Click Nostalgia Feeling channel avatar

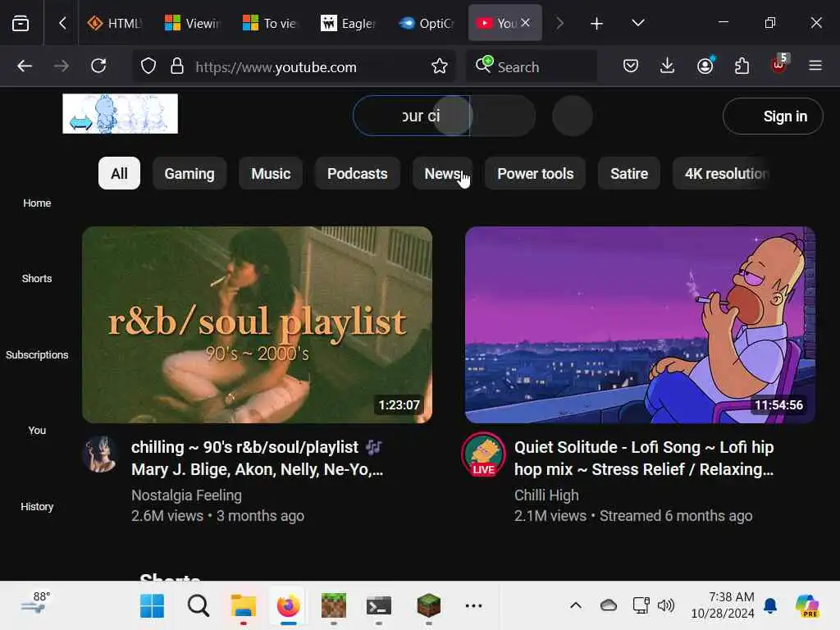click(100, 454)
